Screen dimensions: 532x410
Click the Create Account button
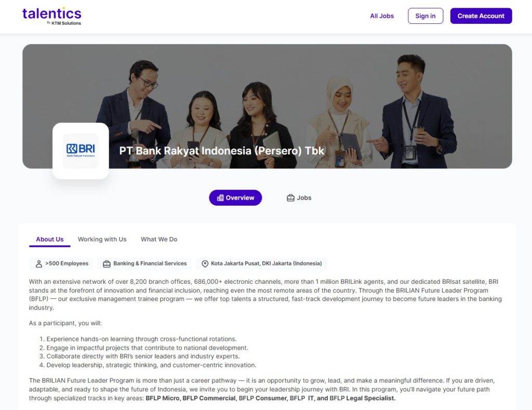pyautogui.click(x=481, y=16)
